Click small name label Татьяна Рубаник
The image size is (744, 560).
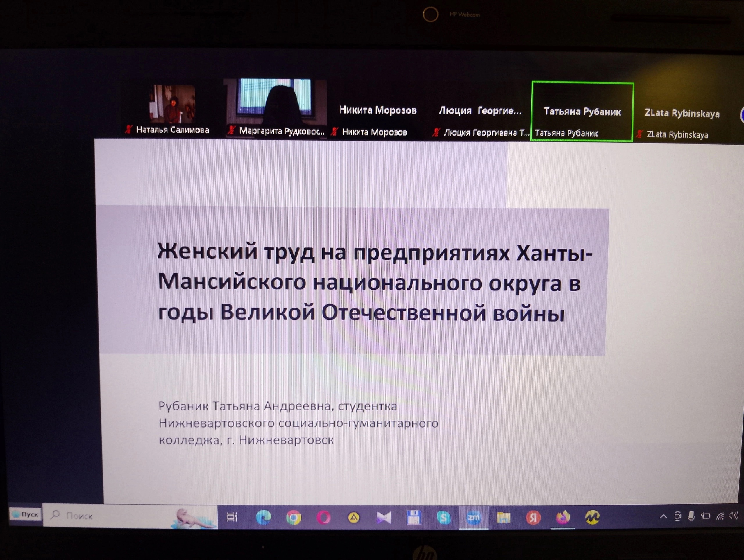[x=566, y=133]
